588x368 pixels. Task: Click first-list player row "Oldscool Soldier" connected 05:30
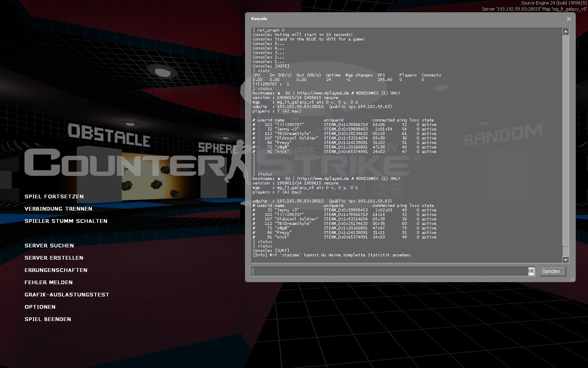[x=344, y=138]
